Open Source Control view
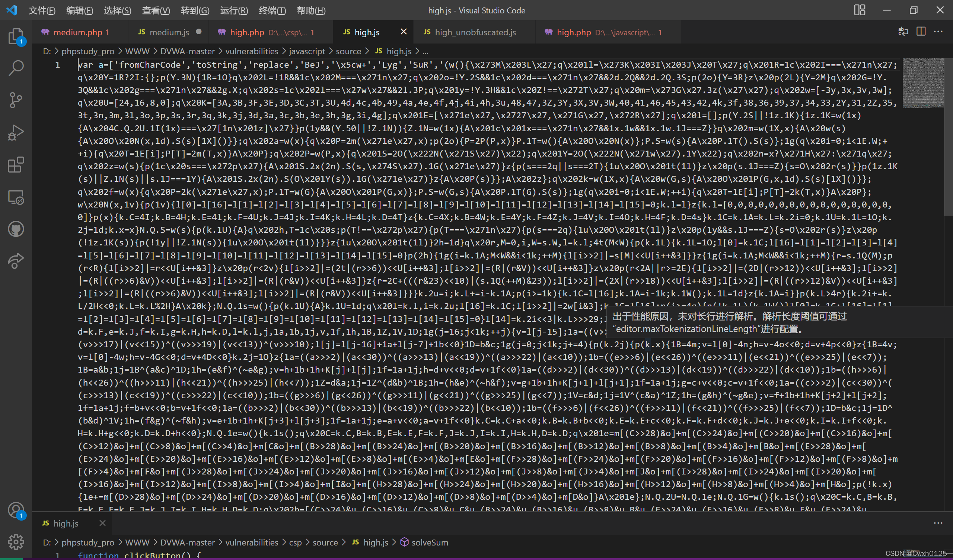 click(16, 100)
